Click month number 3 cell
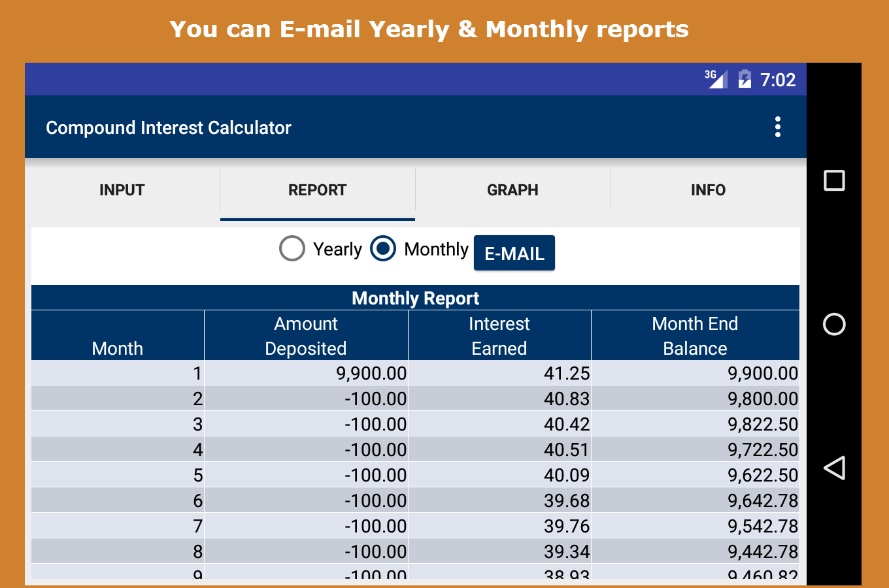The image size is (889, 588). [x=118, y=424]
